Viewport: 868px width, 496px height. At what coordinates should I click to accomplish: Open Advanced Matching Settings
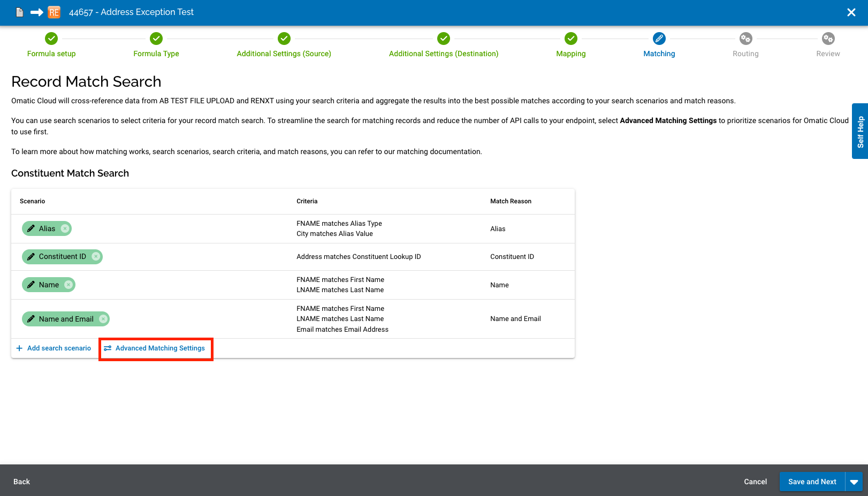pyautogui.click(x=156, y=348)
